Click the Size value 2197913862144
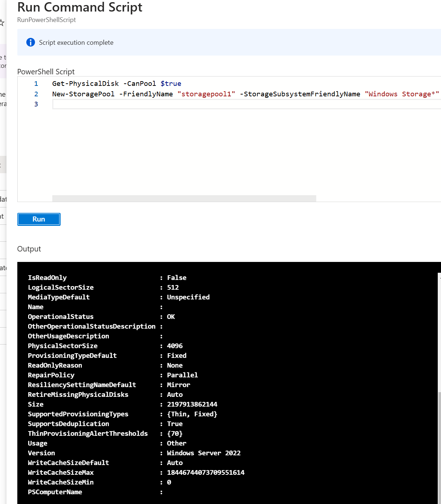The image size is (441, 504). tap(192, 404)
